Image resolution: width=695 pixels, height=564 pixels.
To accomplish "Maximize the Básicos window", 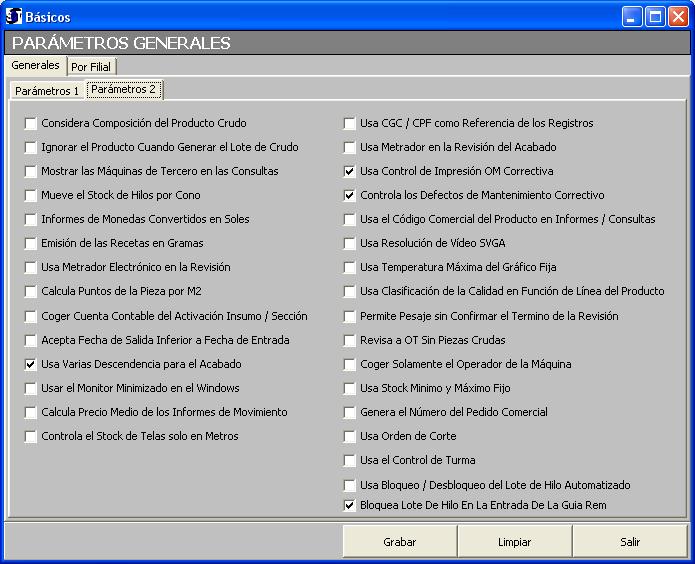I will tap(655, 16).
